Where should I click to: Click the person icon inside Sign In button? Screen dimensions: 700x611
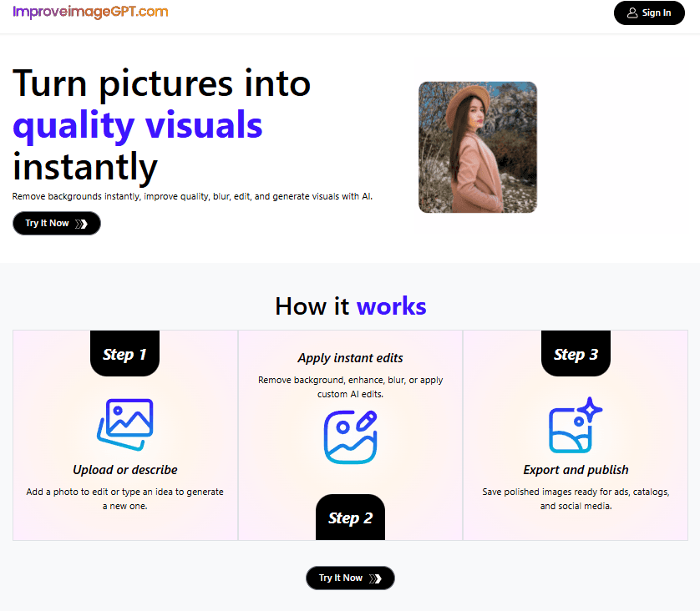pyautogui.click(x=632, y=13)
